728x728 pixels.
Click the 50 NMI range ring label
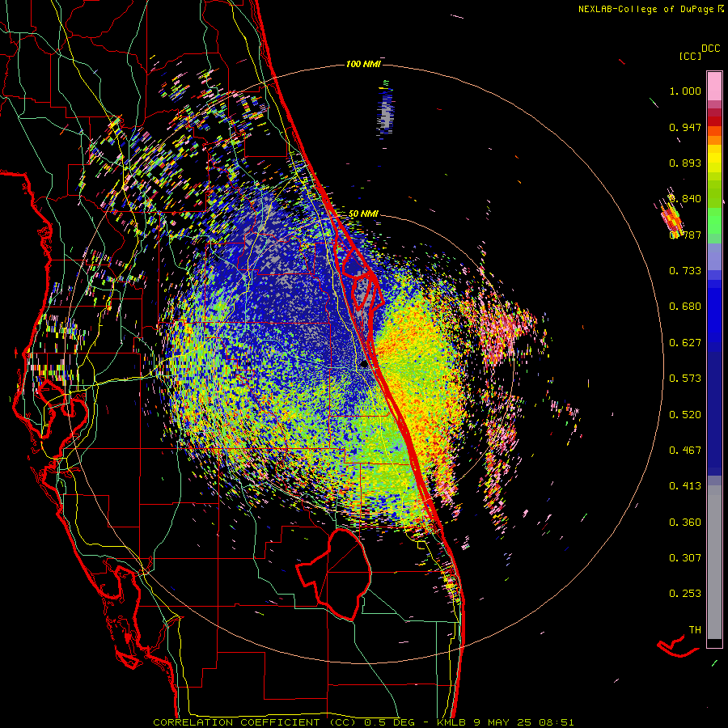pyautogui.click(x=363, y=214)
